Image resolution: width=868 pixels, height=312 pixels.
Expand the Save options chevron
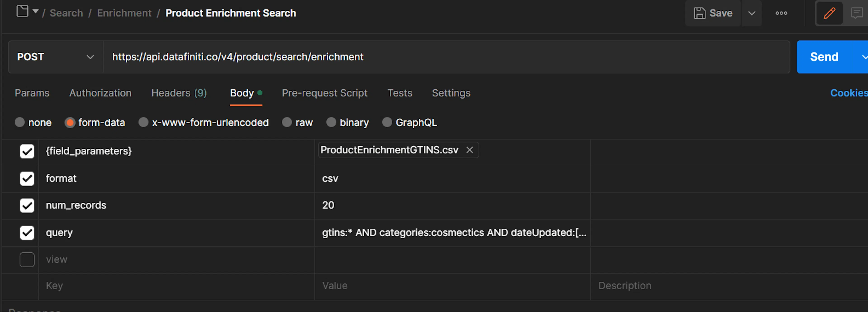752,13
